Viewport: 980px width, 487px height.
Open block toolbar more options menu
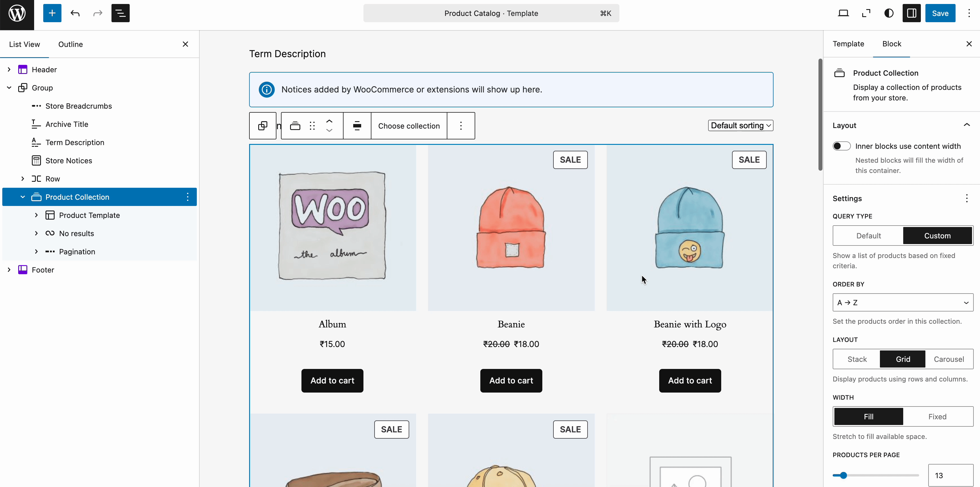point(461,126)
